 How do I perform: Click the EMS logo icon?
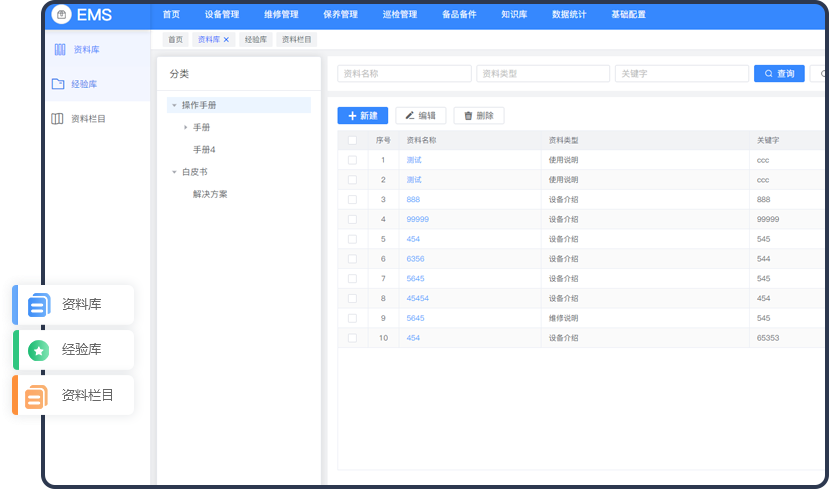click(x=61, y=14)
